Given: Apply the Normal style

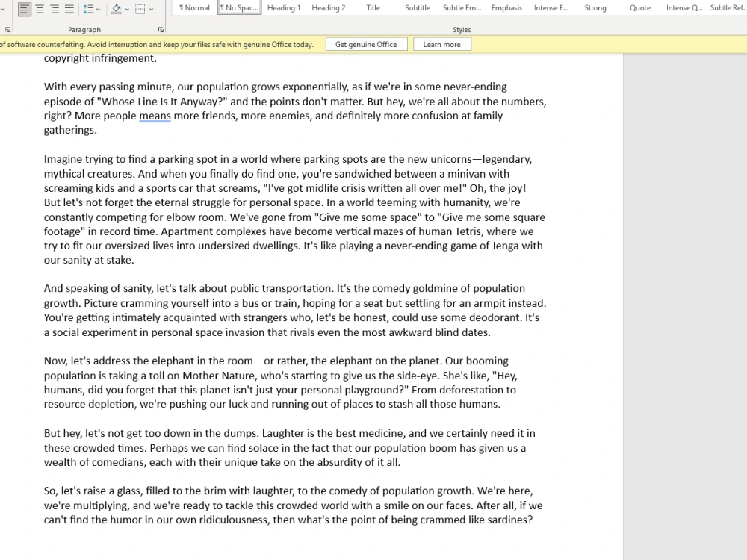Looking at the screenshot, I should pyautogui.click(x=194, y=7).
